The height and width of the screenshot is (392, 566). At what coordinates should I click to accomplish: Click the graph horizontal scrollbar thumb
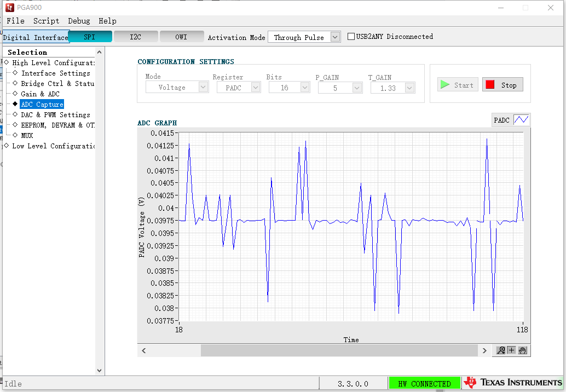coord(339,350)
